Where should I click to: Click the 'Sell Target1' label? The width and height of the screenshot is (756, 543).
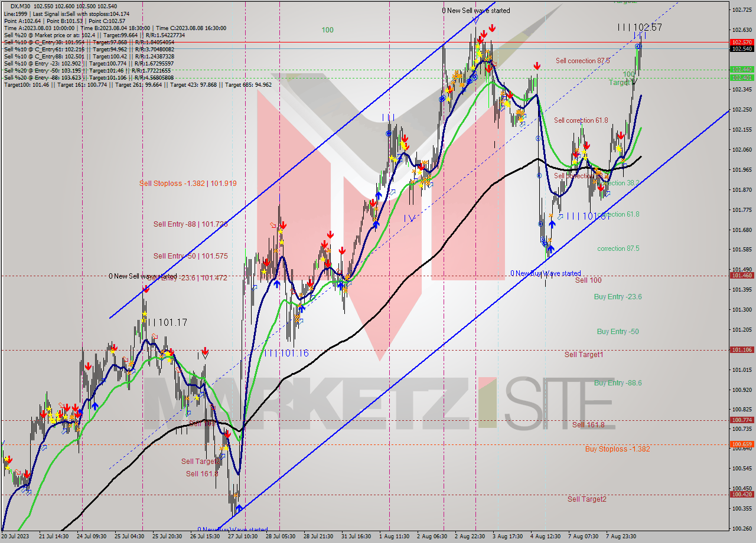click(584, 355)
